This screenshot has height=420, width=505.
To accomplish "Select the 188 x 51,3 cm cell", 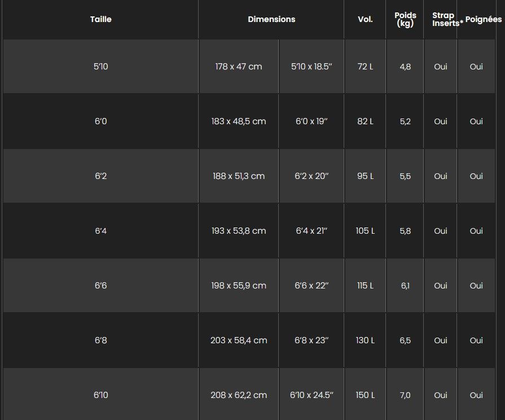I will click(239, 176).
